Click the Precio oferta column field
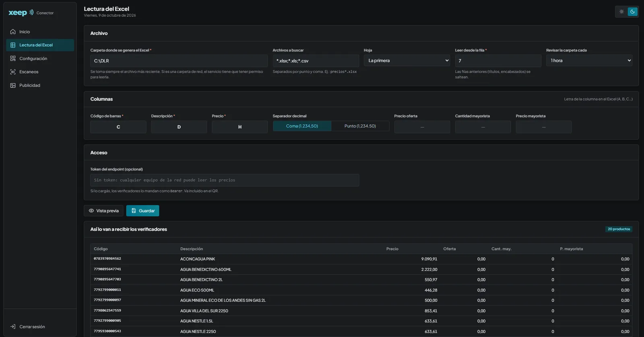Screen dimensions: 644x337 point(422,127)
